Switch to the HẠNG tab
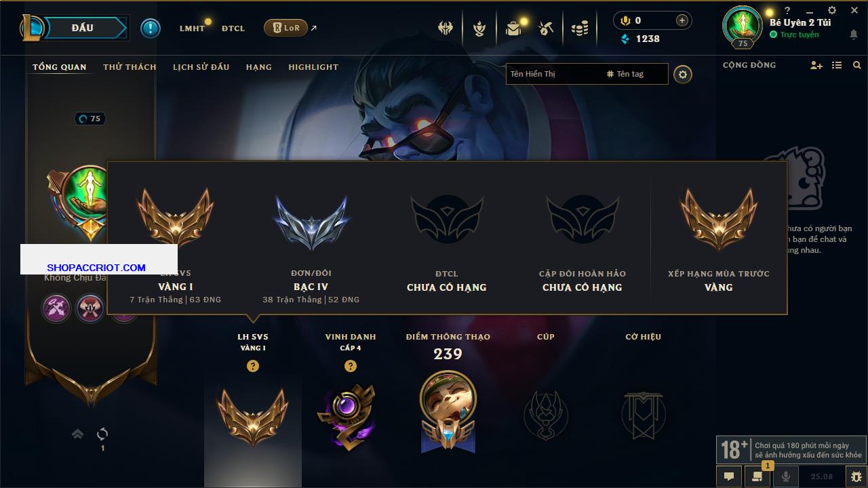Image resolution: width=868 pixels, height=488 pixels. point(259,67)
